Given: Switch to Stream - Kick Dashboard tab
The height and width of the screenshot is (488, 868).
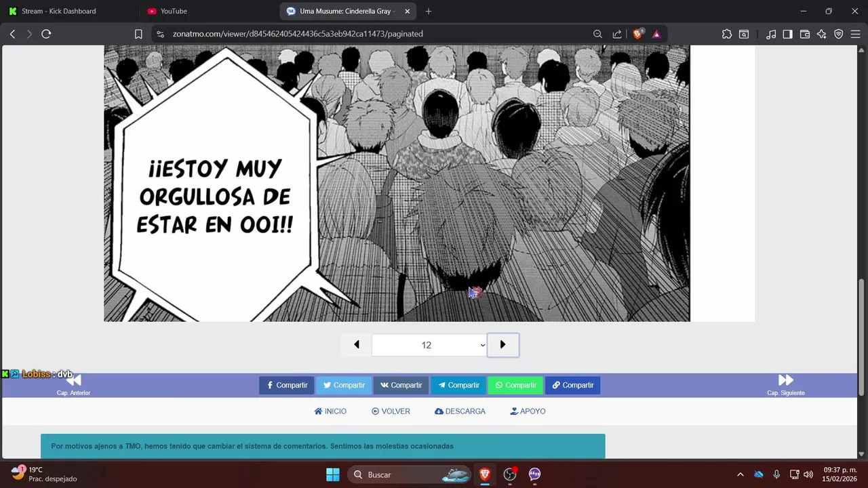Looking at the screenshot, I should 70,11.
